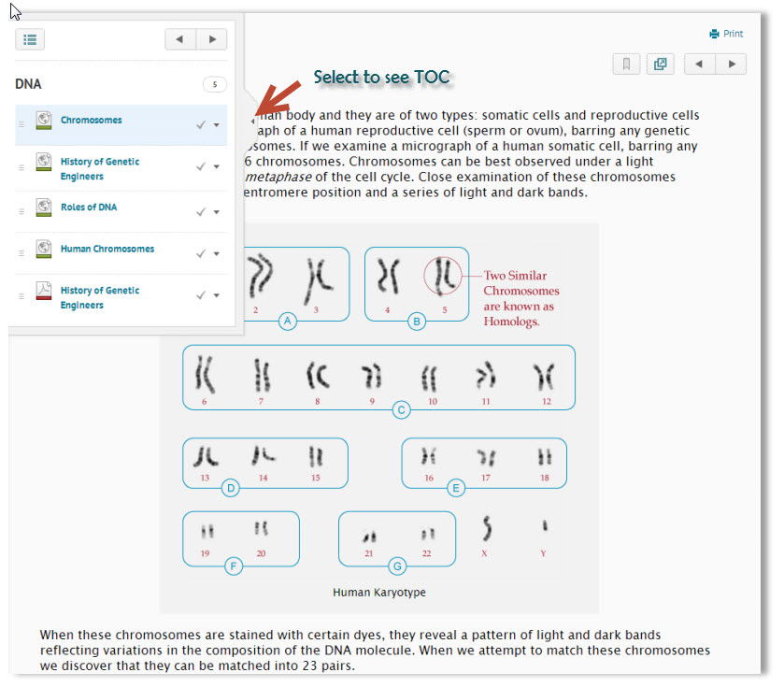Click the DNA module item count badge
This screenshot has width=784, height=687.
[214, 85]
